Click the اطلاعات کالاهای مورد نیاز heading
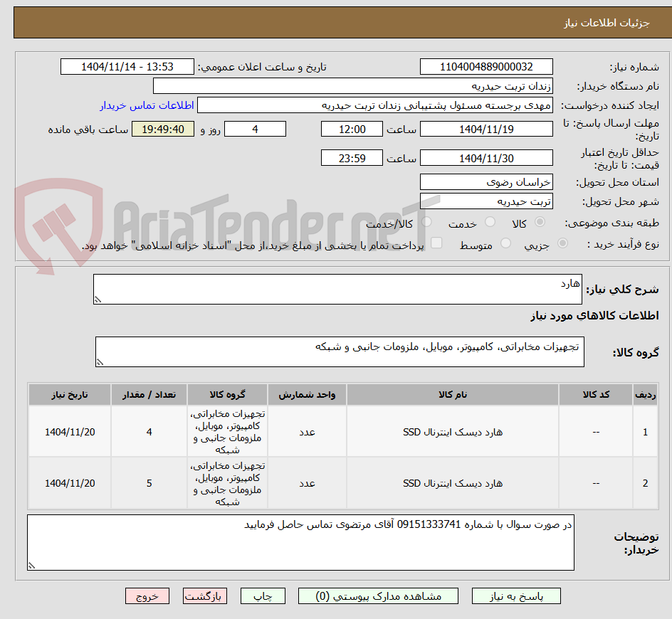Screen dimensions: 672x619 coord(594,316)
